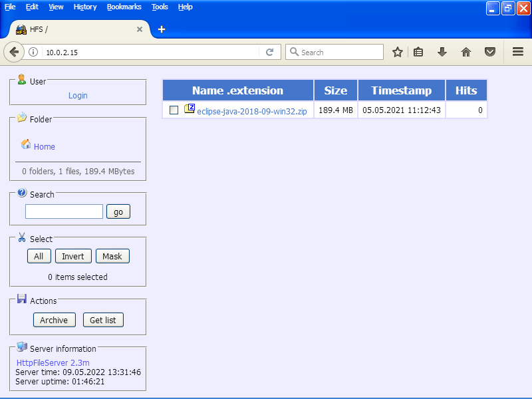The image size is (532, 399).
Task: Show bookmarks list icon in the toolbar
Action: [418, 52]
